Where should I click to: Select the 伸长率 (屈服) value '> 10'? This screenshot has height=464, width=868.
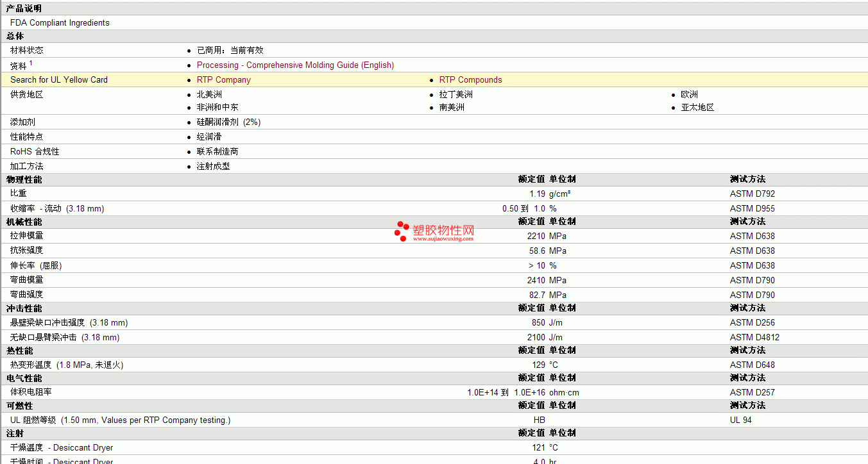537,266
